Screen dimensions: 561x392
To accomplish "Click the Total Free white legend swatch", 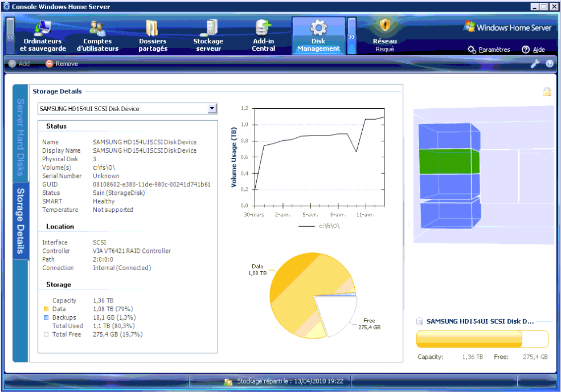I will [x=46, y=334].
